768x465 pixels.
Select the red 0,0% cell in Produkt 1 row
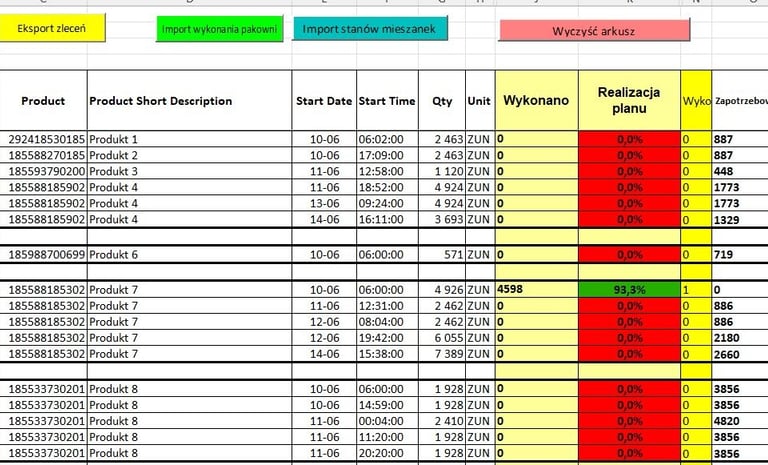click(629, 139)
